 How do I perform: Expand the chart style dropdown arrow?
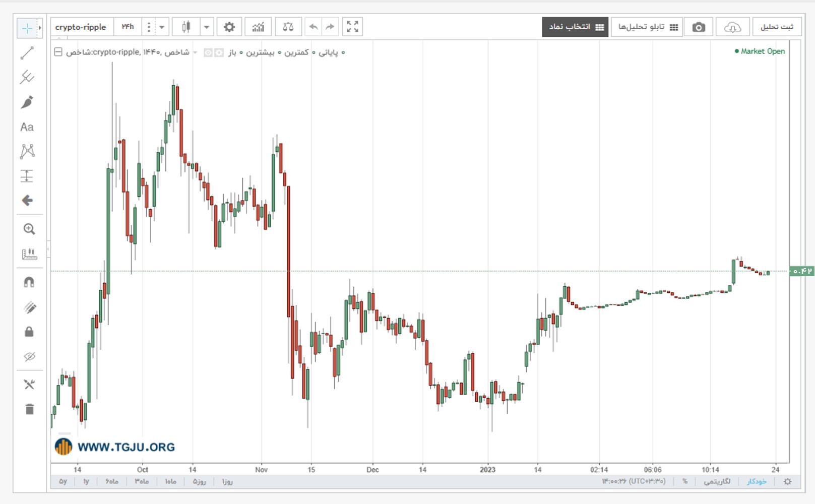pos(207,27)
